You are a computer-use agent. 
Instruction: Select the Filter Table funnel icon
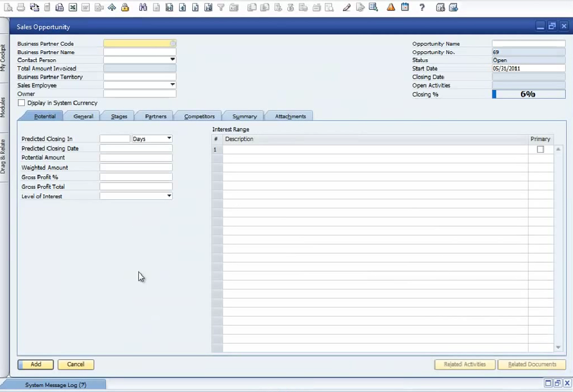tap(221, 7)
